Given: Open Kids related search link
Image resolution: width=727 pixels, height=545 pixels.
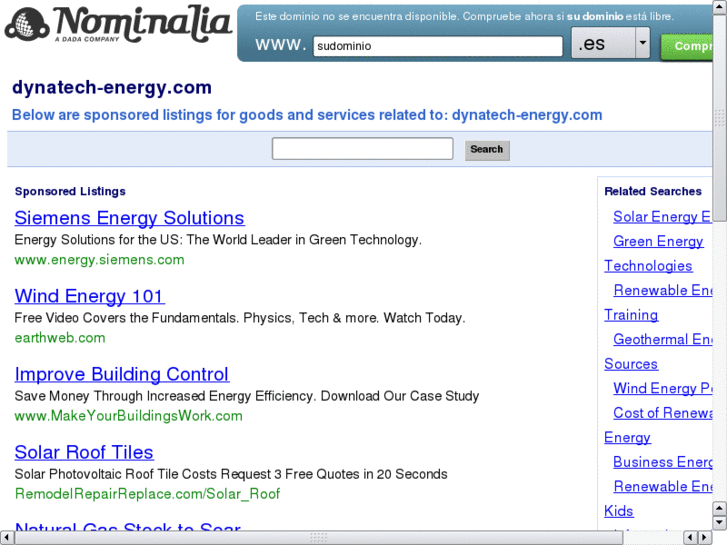Looking at the screenshot, I should [x=619, y=511].
